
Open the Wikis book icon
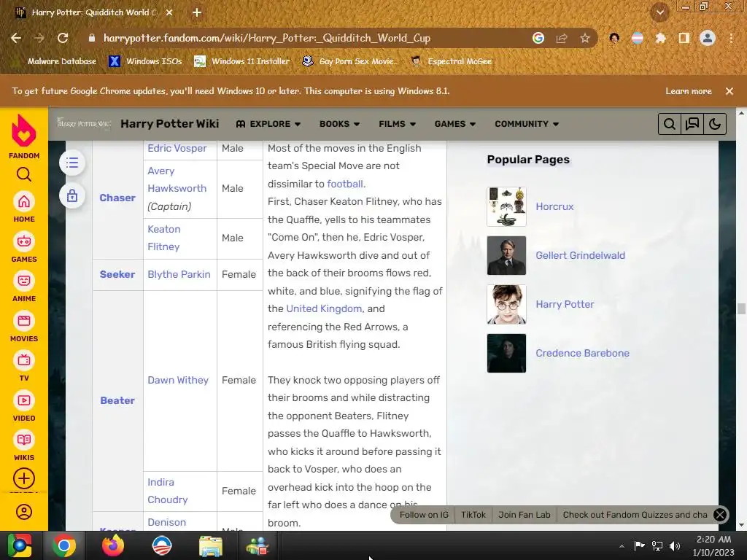coord(24,440)
